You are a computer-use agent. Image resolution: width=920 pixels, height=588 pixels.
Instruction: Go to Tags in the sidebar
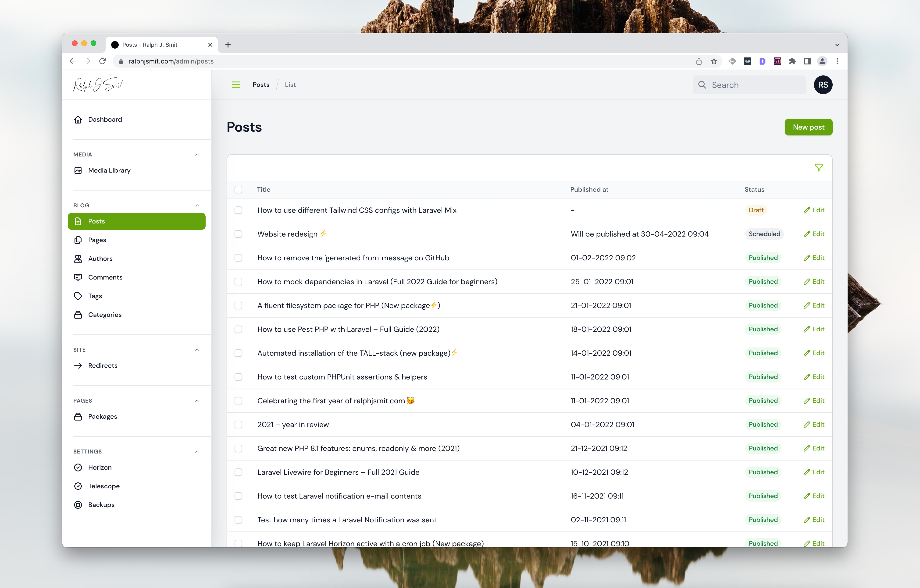pos(95,296)
